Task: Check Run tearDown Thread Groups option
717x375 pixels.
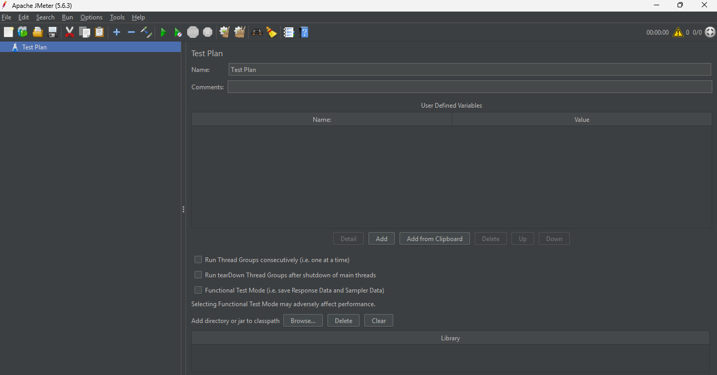Action: (198, 275)
